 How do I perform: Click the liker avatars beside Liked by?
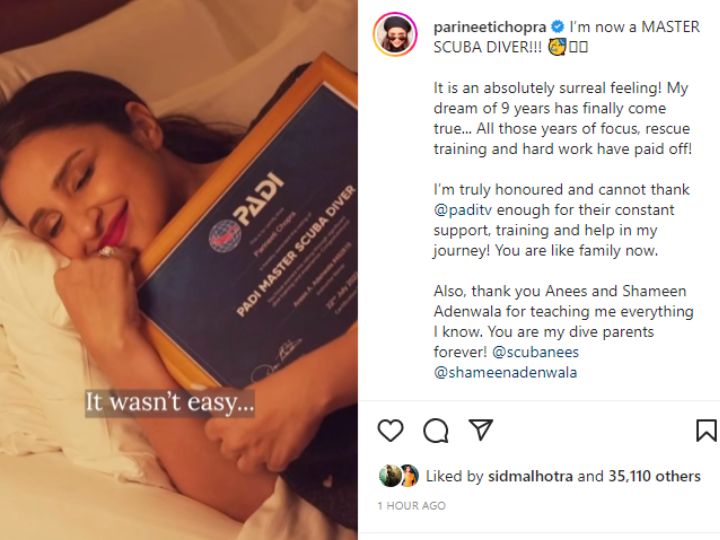point(399,476)
